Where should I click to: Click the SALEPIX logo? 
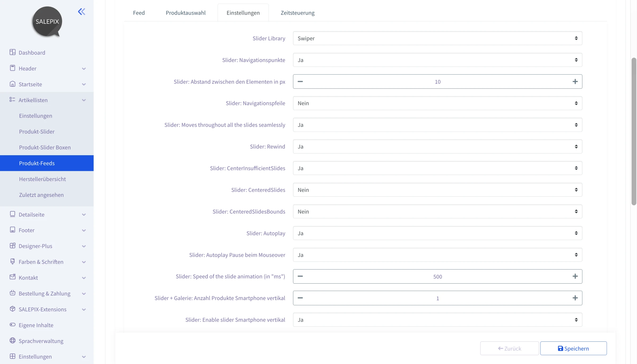47,22
